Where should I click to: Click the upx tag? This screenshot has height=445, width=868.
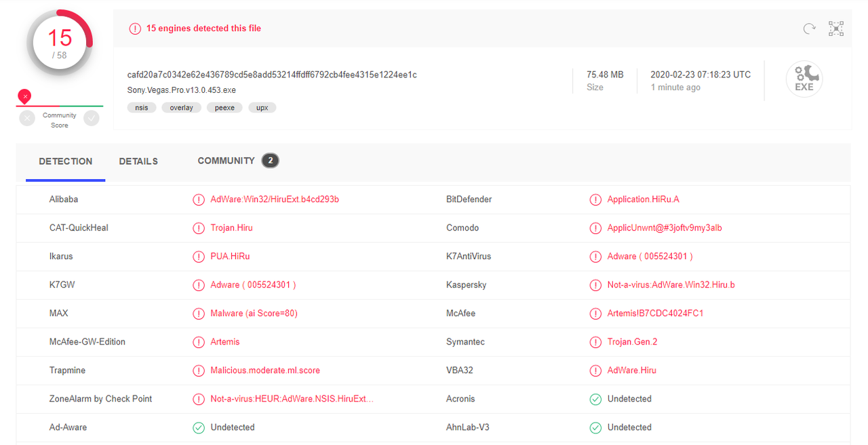click(262, 108)
